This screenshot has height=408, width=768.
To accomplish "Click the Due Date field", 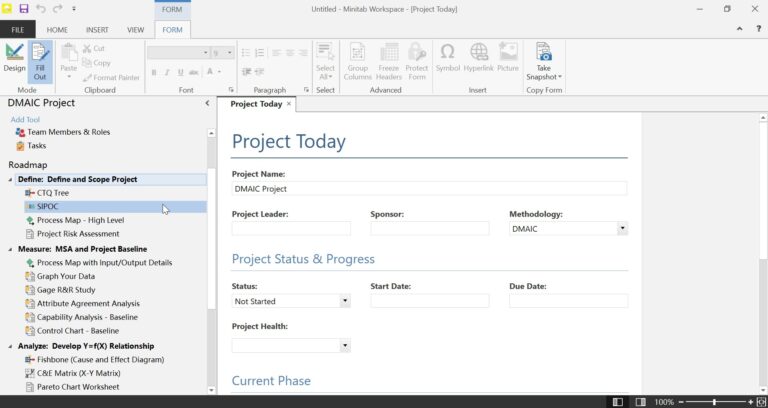I will pos(568,301).
